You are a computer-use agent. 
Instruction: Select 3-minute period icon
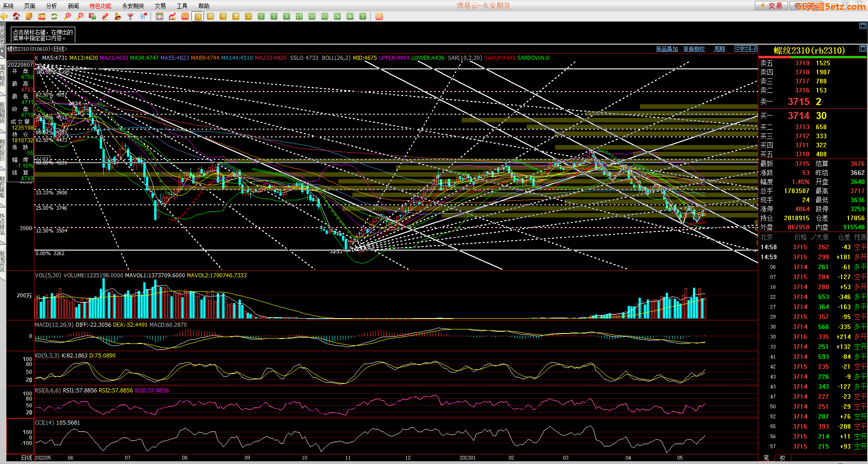coord(274,16)
